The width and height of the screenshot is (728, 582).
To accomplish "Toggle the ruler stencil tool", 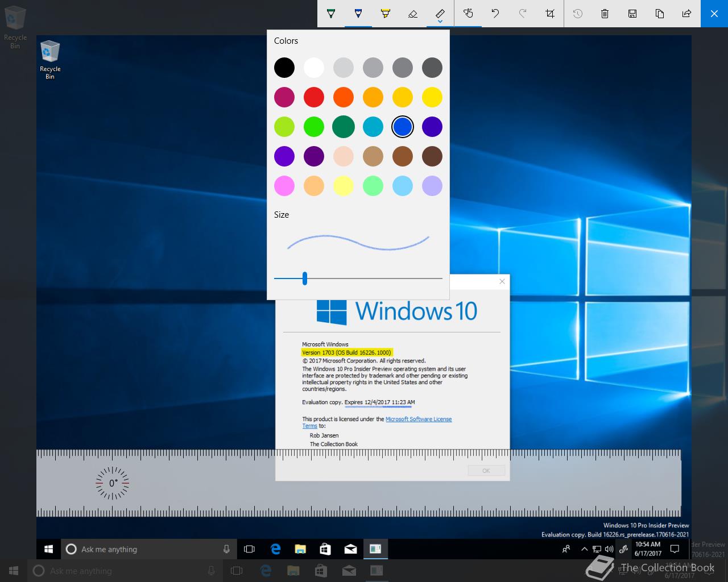I will pos(440,14).
